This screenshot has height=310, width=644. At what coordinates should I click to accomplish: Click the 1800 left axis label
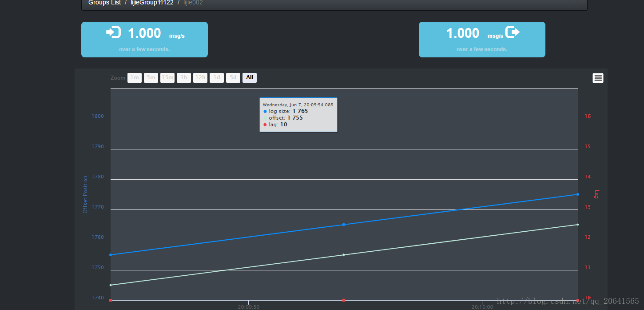[x=98, y=117]
